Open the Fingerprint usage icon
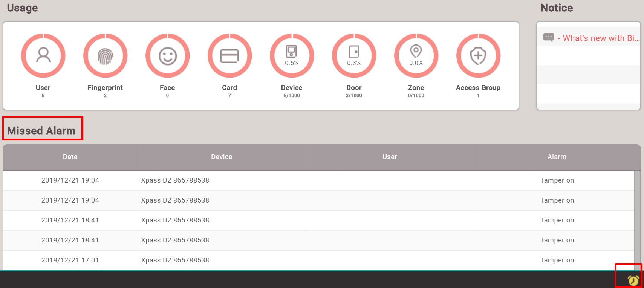The image size is (644, 288). pos(105,56)
